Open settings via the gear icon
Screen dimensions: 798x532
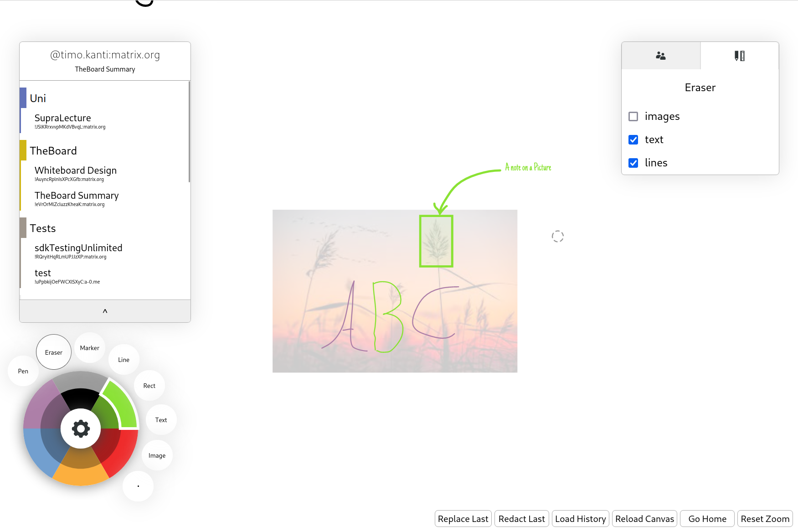pyautogui.click(x=81, y=429)
